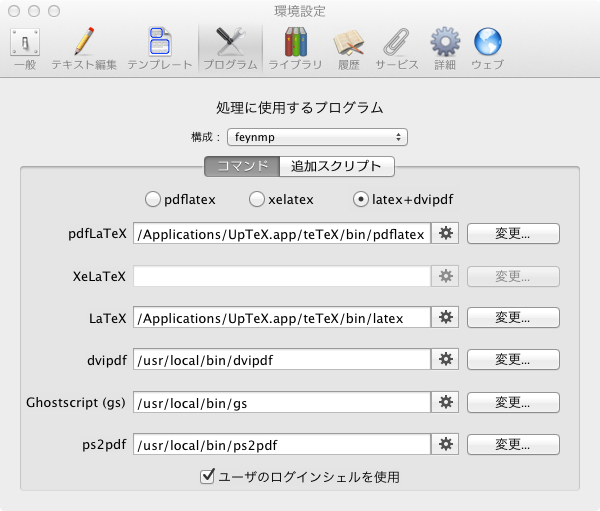Click the Ghostscript (gs) path field
Image resolution: width=600 pixels, height=511 pixels.
click(x=281, y=401)
